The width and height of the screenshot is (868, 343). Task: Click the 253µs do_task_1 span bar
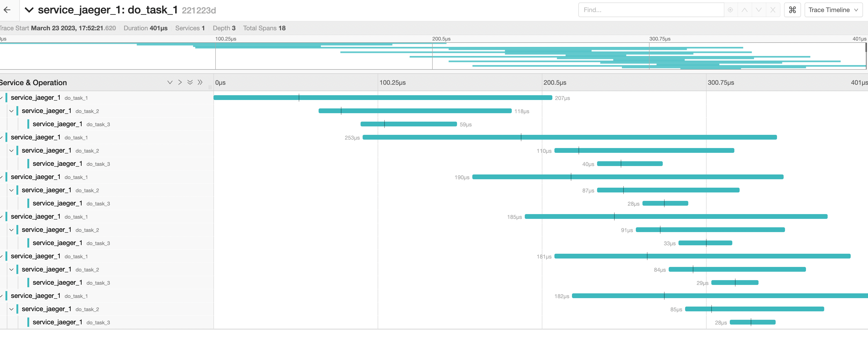[569, 137]
